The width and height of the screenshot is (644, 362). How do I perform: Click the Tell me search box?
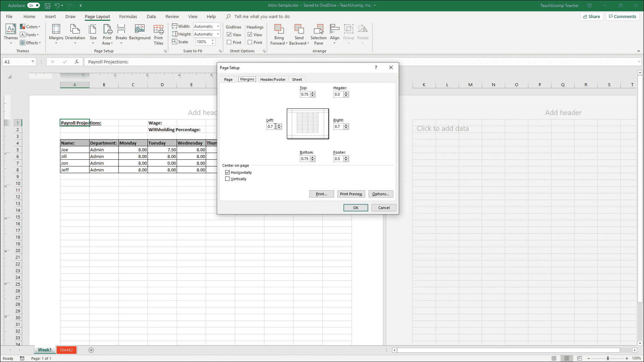pos(262,16)
